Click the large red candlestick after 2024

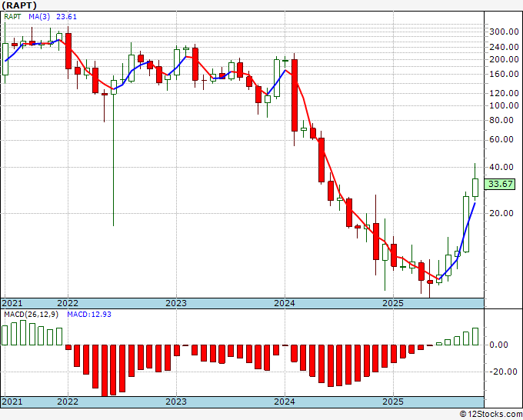(x=295, y=95)
